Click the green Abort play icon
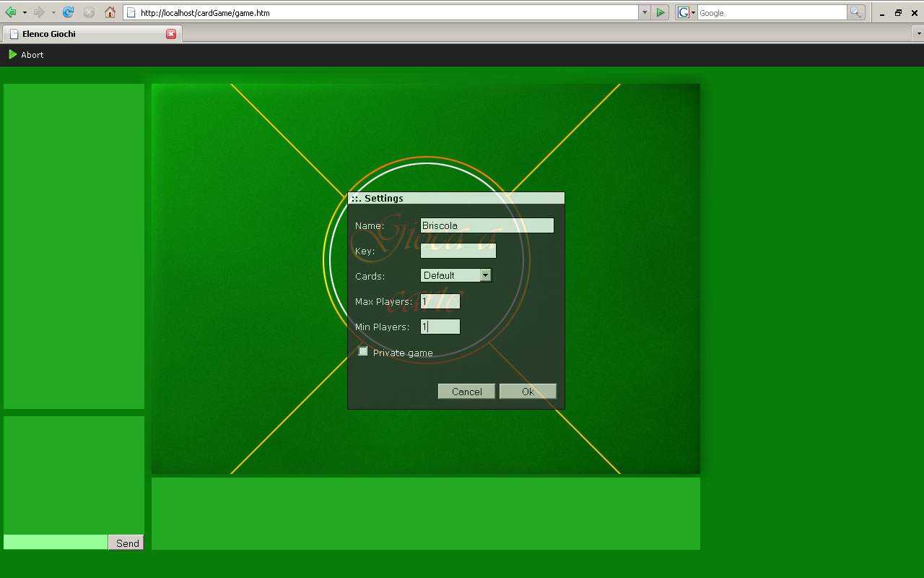 tap(12, 55)
